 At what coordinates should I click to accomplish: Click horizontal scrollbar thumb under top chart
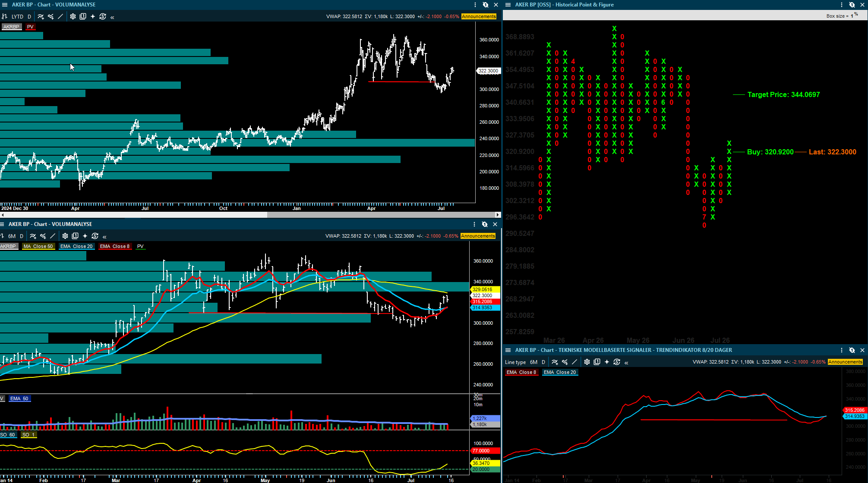pyautogui.click(x=381, y=215)
